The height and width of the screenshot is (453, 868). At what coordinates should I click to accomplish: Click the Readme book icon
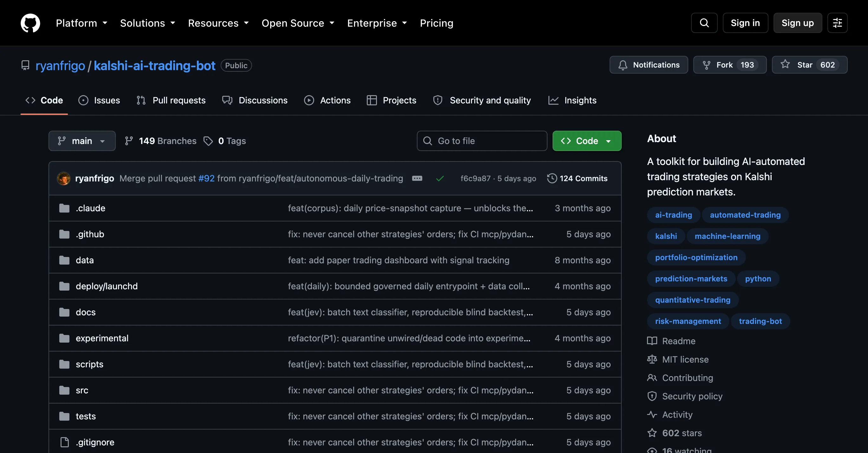652,341
